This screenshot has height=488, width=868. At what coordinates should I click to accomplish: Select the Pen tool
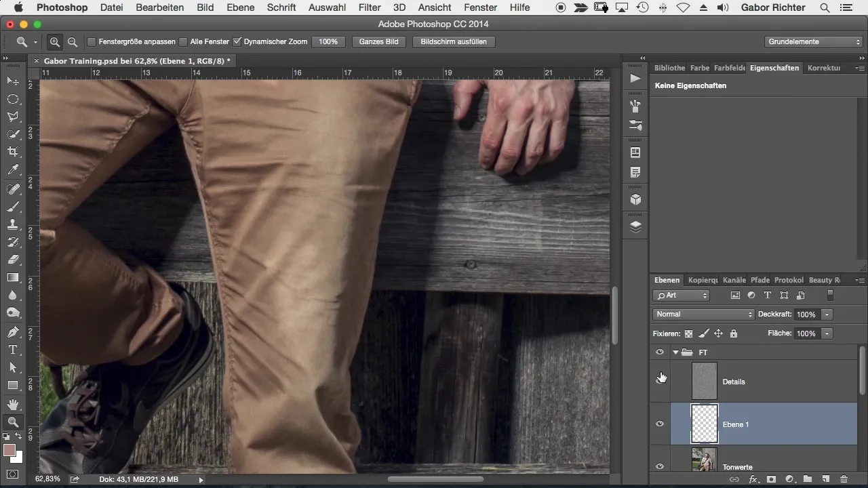[x=13, y=332]
